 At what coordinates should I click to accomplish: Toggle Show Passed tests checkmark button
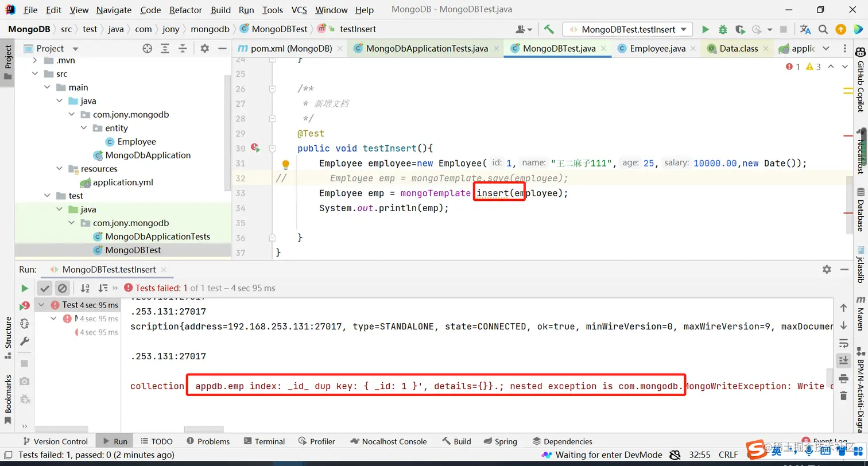pyautogui.click(x=45, y=288)
